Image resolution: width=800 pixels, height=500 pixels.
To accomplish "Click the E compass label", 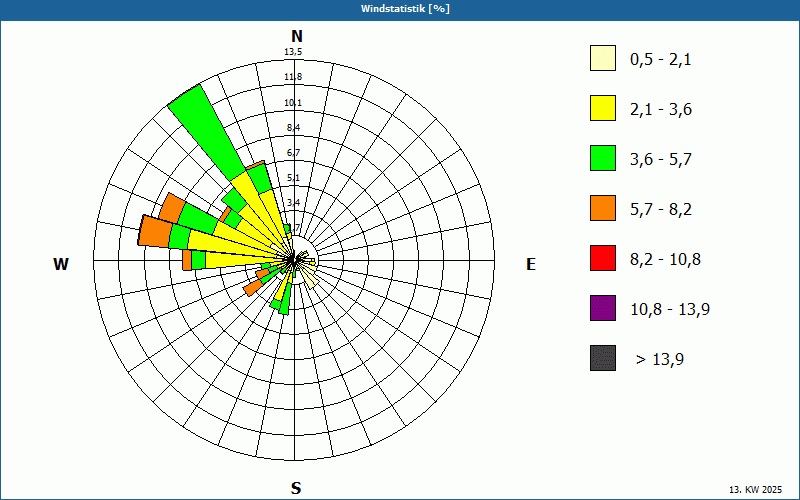I will [531, 264].
